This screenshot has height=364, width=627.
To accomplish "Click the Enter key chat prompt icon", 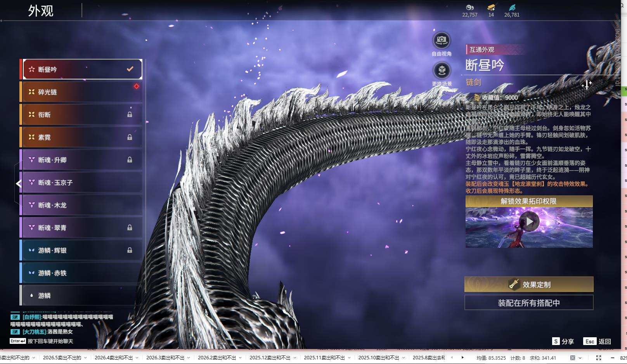I will tap(18, 341).
